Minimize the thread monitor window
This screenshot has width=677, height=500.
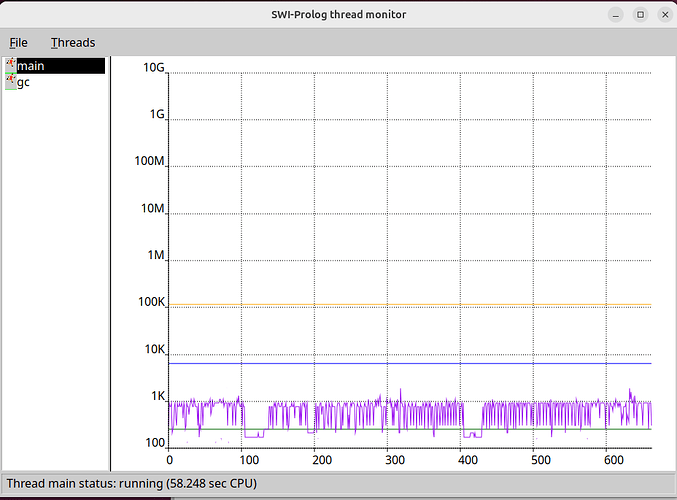[x=616, y=15]
